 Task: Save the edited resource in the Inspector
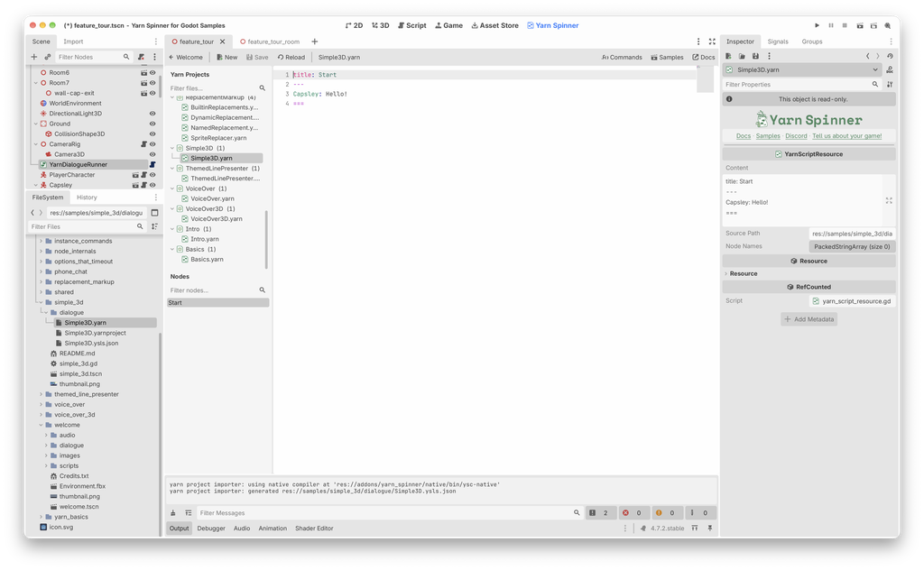[x=755, y=56]
